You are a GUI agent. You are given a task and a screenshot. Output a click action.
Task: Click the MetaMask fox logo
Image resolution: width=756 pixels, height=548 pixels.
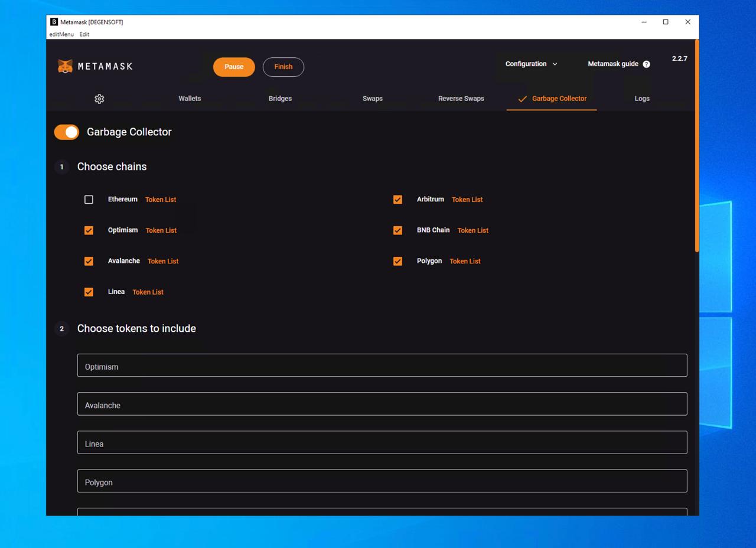point(65,66)
